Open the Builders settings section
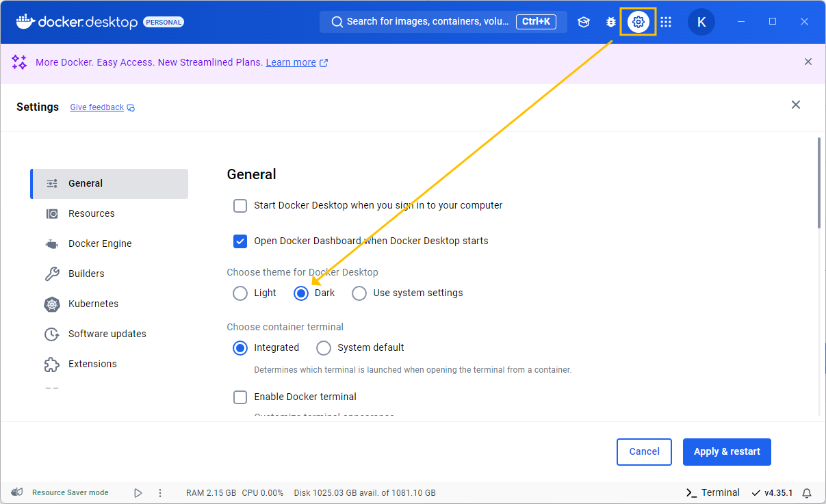 pos(109,274)
